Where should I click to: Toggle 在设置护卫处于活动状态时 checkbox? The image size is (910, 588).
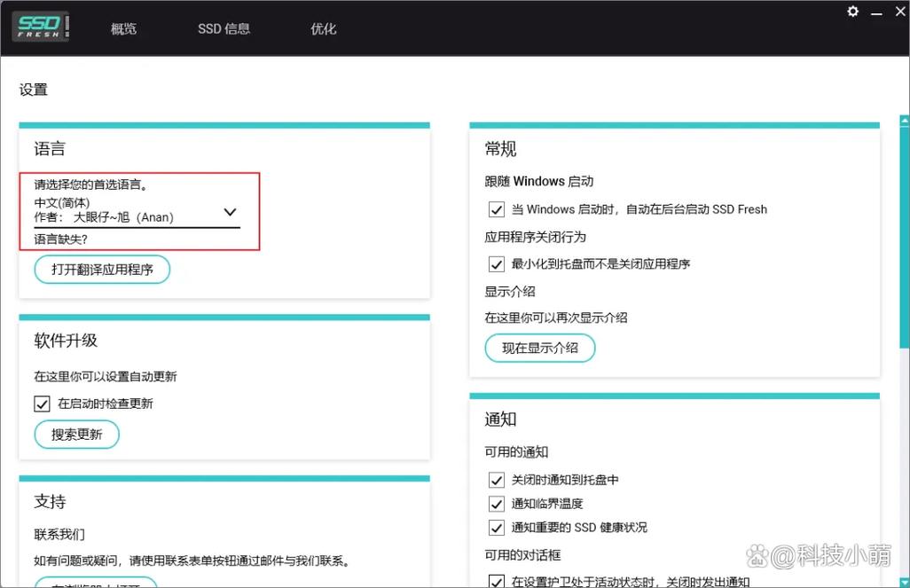click(496, 581)
